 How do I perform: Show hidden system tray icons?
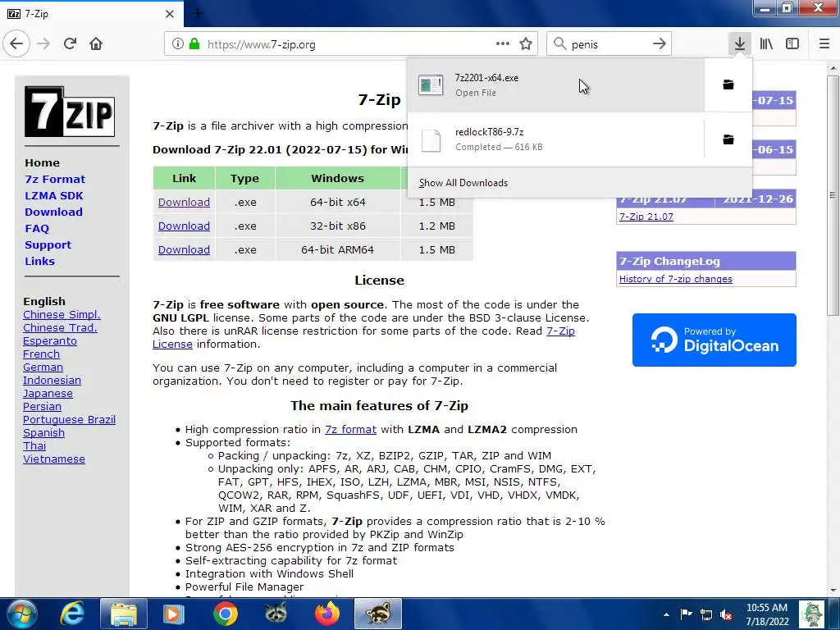click(666, 615)
